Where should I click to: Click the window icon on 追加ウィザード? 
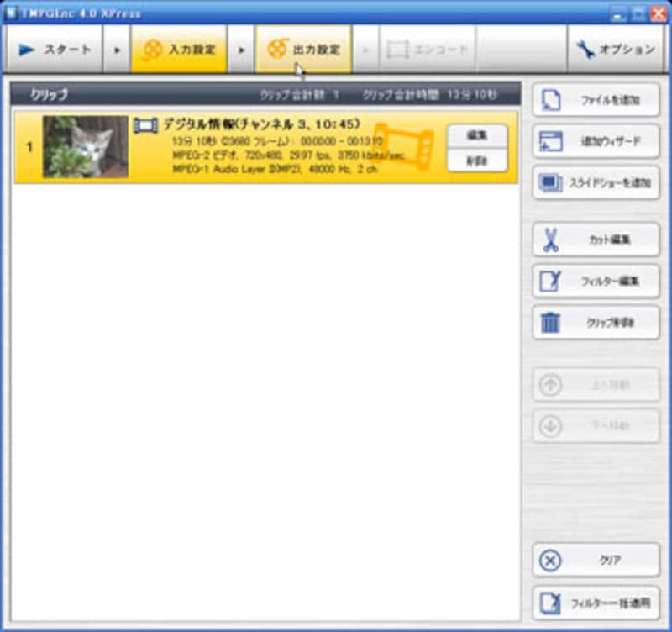(551, 141)
